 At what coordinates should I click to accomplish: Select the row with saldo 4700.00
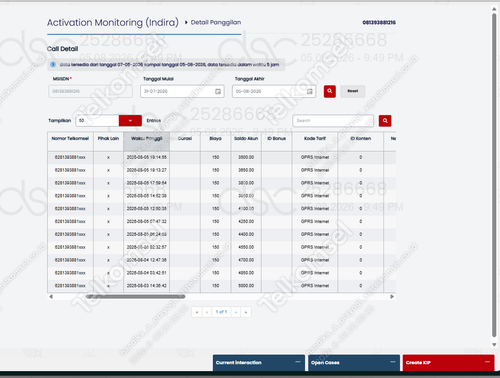(222, 260)
